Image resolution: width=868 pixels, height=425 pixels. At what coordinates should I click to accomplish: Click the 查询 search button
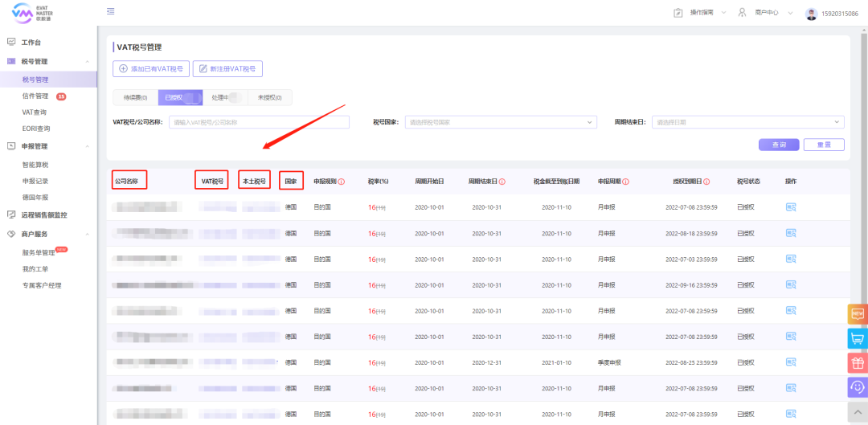779,145
